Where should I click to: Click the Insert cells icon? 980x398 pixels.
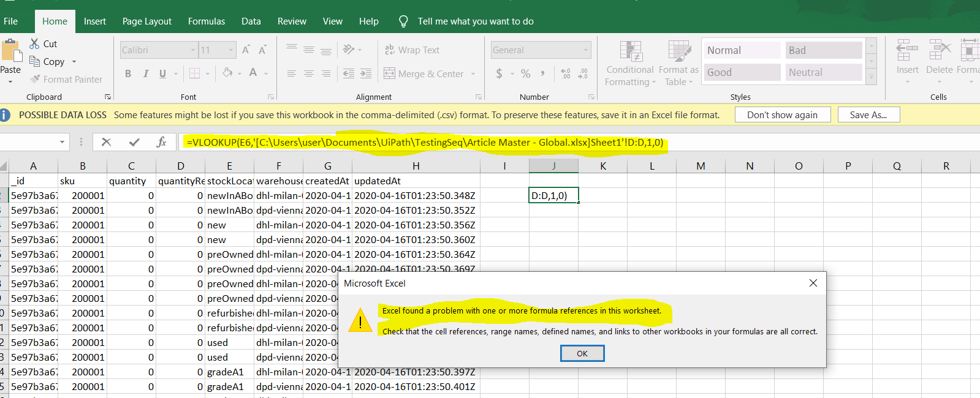click(907, 51)
